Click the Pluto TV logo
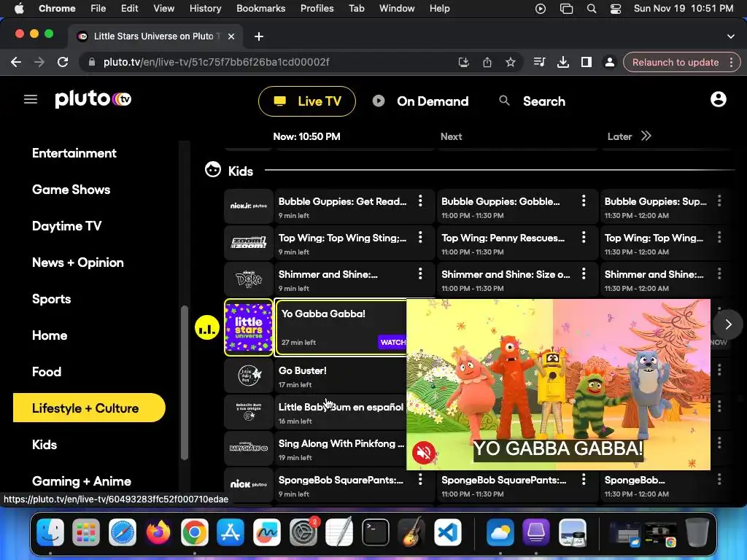The height and width of the screenshot is (560, 747). [93, 98]
